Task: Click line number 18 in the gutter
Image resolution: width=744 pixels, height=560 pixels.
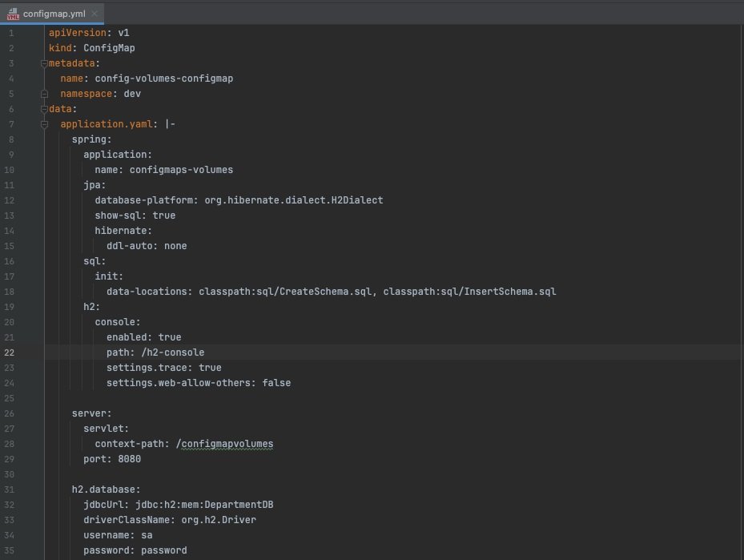Action: coord(9,292)
